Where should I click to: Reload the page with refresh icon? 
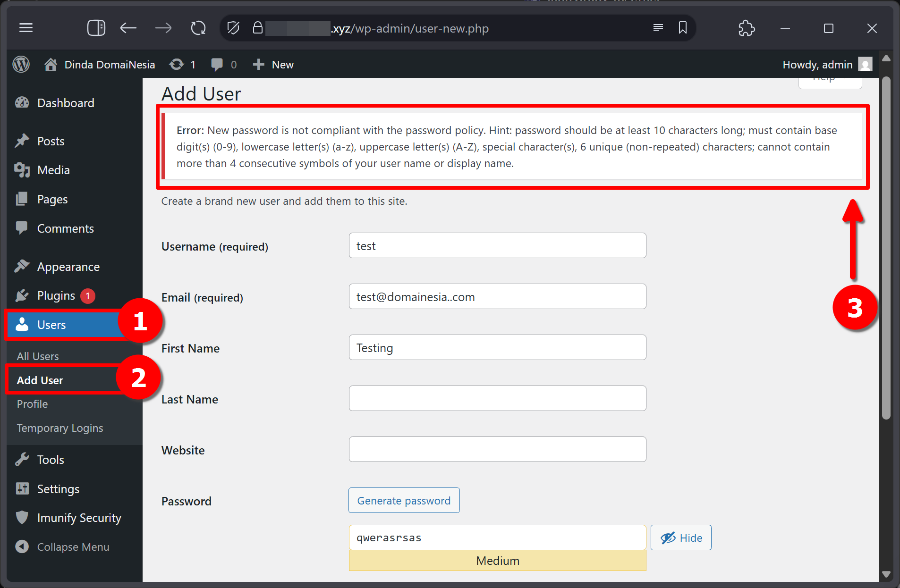(x=198, y=28)
